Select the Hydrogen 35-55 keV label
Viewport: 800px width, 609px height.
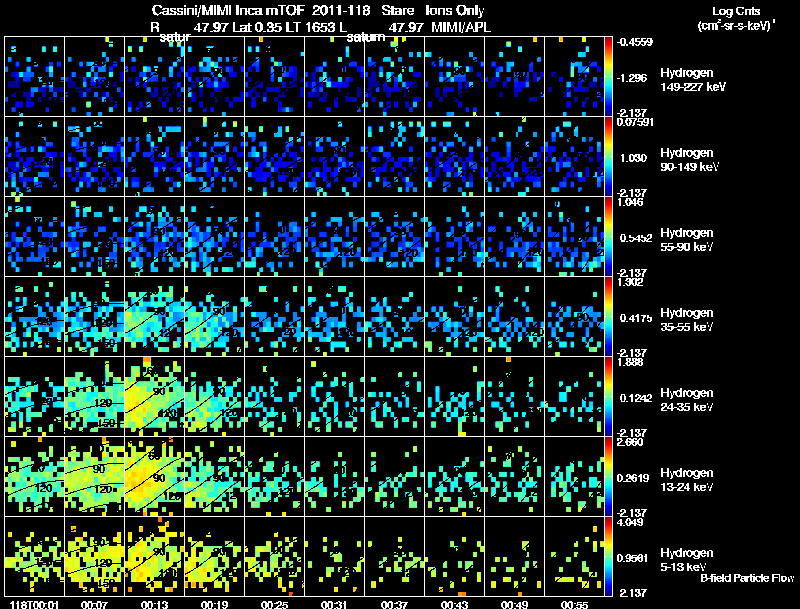pos(687,320)
